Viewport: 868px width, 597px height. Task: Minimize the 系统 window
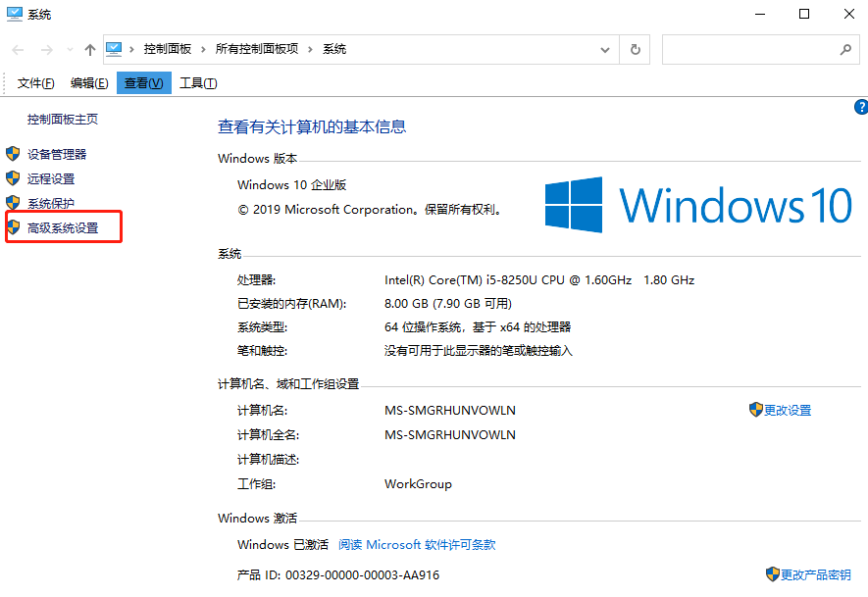760,14
